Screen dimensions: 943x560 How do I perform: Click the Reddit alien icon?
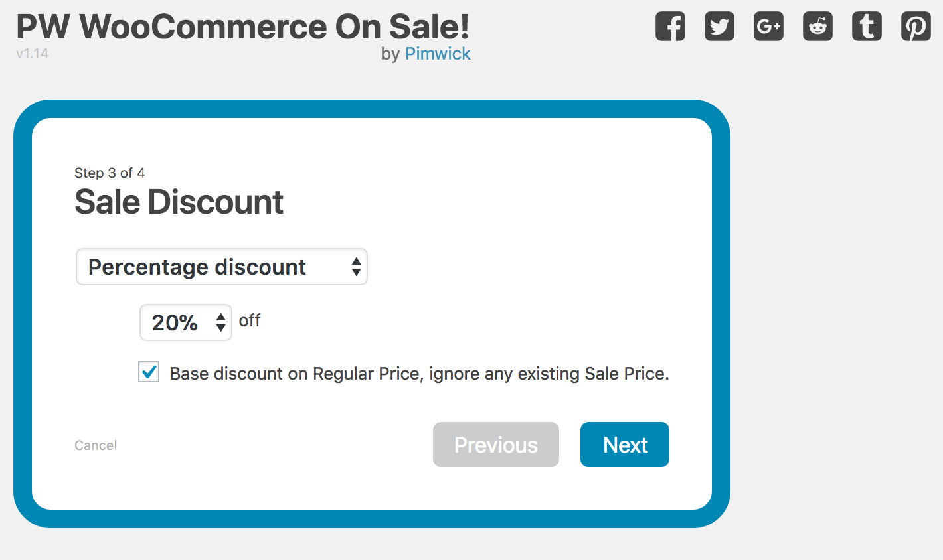tap(817, 27)
